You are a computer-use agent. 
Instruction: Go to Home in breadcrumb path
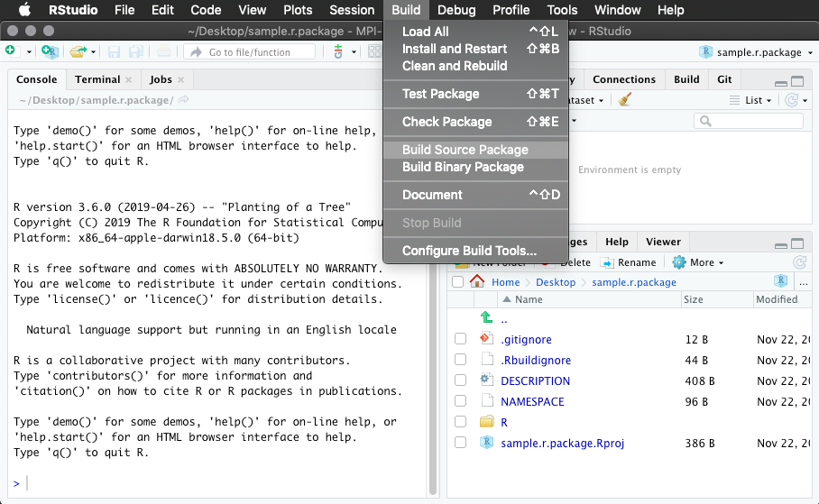pos(506,282)
